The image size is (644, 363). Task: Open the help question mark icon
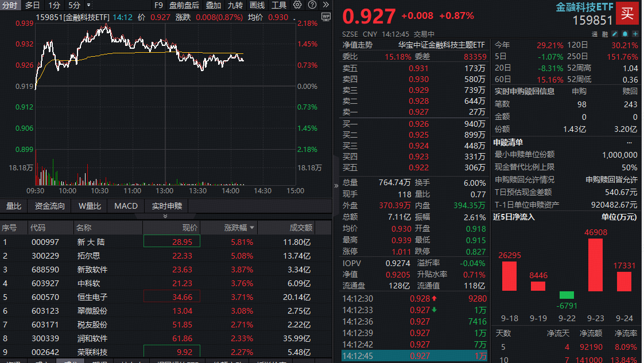point(311,5)
